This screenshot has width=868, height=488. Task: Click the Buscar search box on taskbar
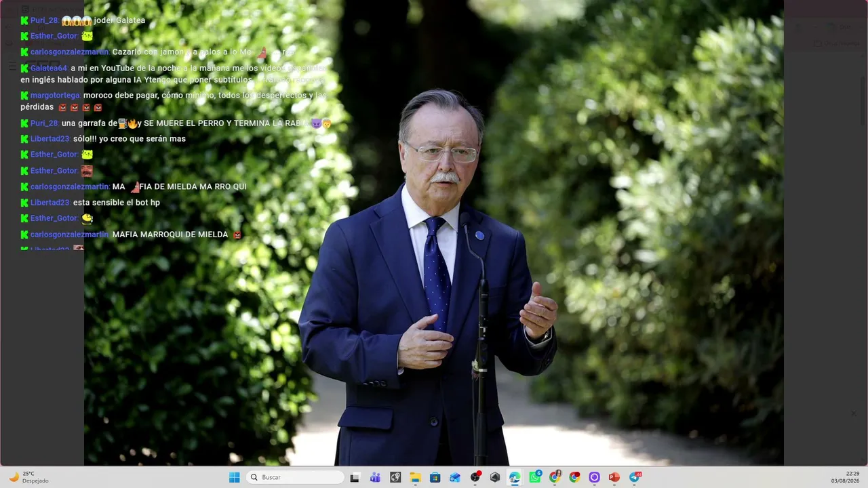[295, 477]
